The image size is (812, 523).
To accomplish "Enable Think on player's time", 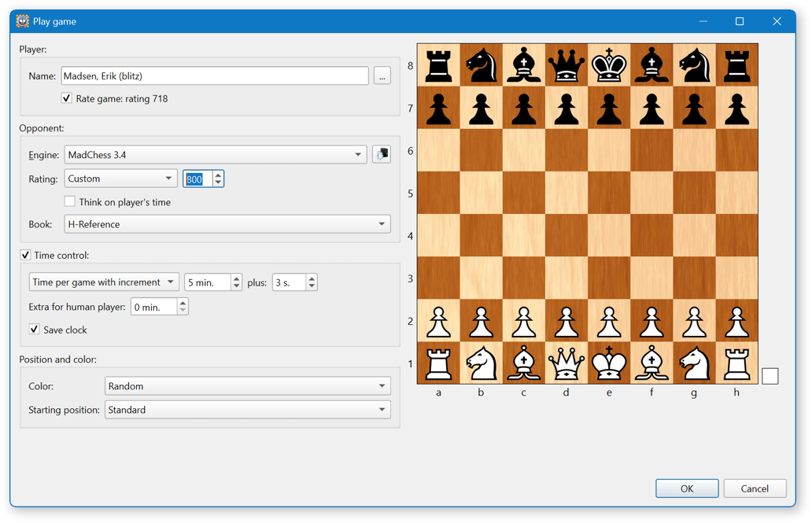I will click(x=69, y=201).
